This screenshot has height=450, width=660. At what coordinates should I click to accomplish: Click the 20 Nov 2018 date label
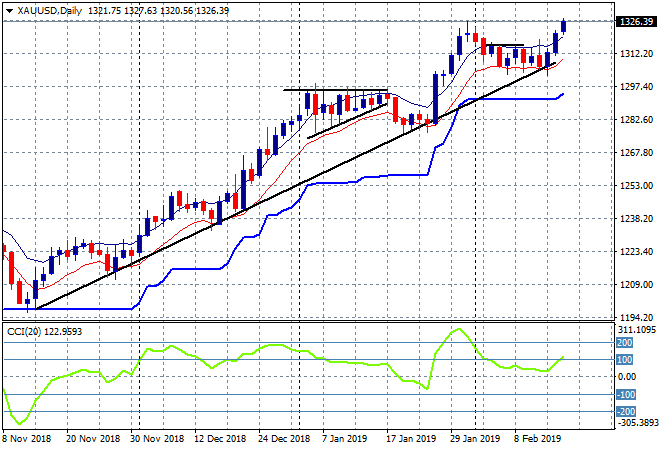point(93,439)
